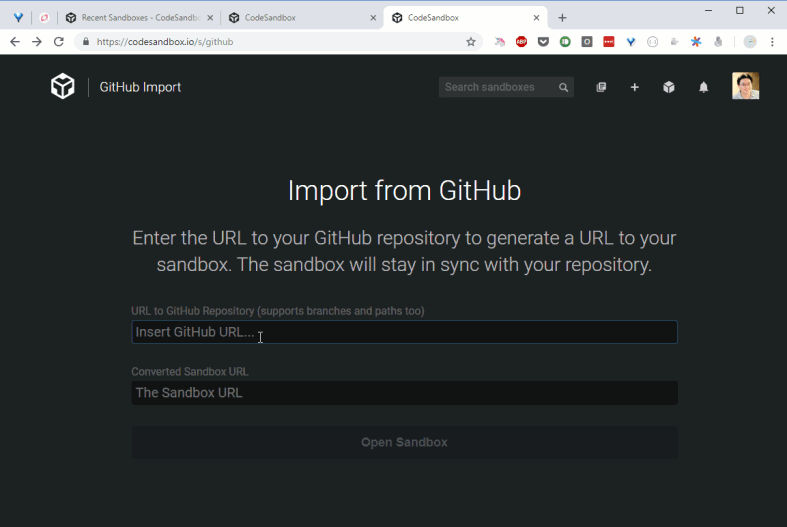Click the colorful asterisk extension icon
Image resolution: width=787 pixels, height=527 pixels.
click(696, 42)
